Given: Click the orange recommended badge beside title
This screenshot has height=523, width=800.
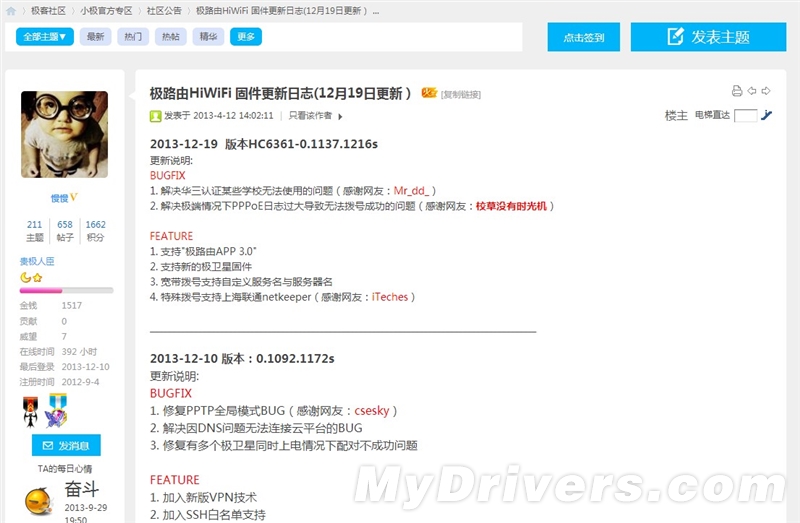Looking at the screenshot, I should pos(429,93).
